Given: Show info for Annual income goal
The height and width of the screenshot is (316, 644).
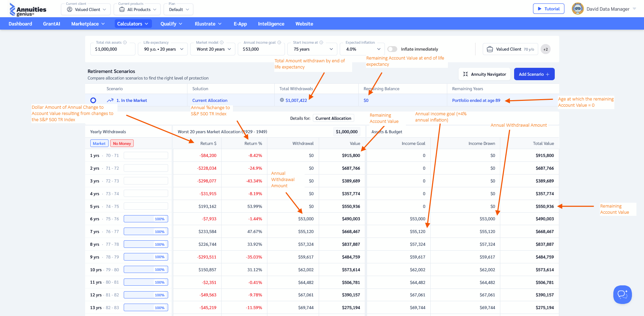Looking at the screenshot, I should [279, 42].
